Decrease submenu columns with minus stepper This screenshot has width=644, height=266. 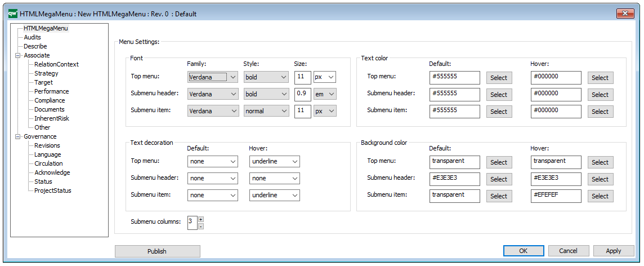tap(201, 226)
